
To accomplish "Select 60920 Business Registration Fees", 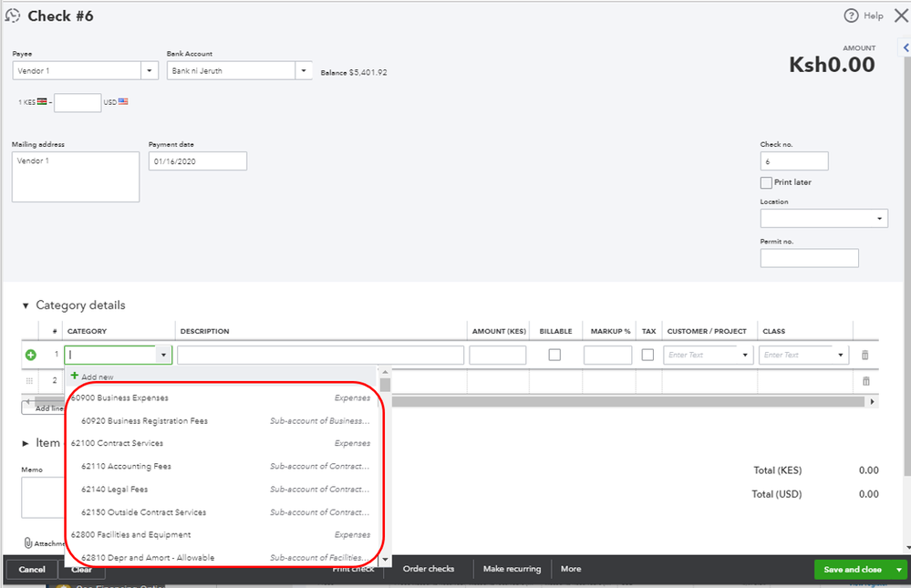I will pyautogui.click(x=221, y=420).
